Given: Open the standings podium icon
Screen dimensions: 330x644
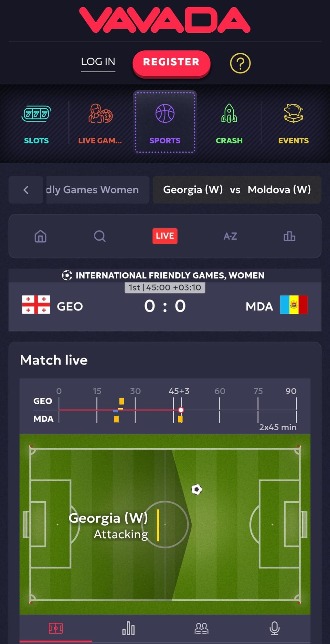Looking at the screenshot, I should [289, 236].
